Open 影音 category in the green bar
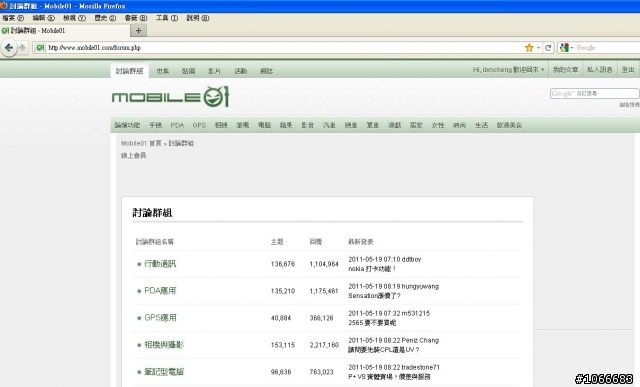640x387 pixels. click(x=308, y=125)
